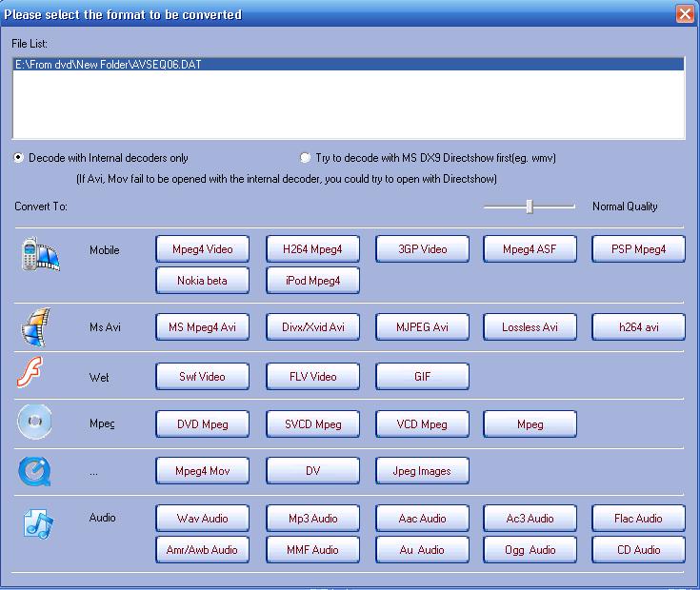Select Lossless Avi format

(x=530, y=327)
